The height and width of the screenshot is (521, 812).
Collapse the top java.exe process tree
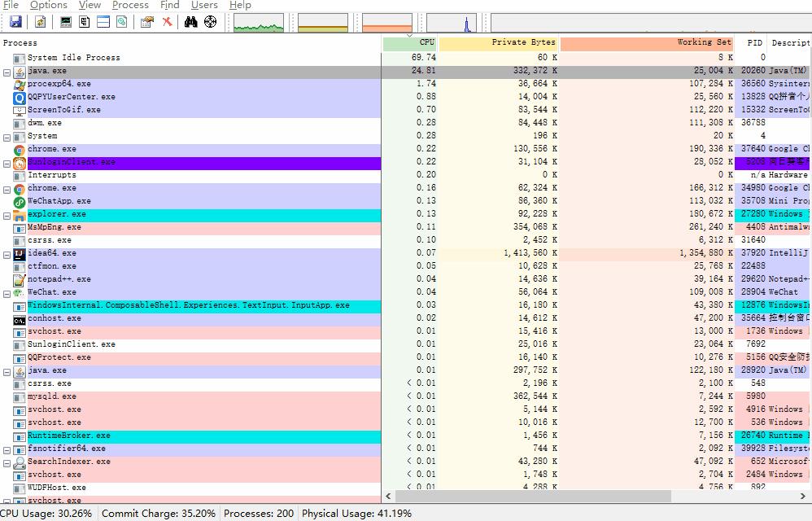pyautogui.click(x=7, y=72)
